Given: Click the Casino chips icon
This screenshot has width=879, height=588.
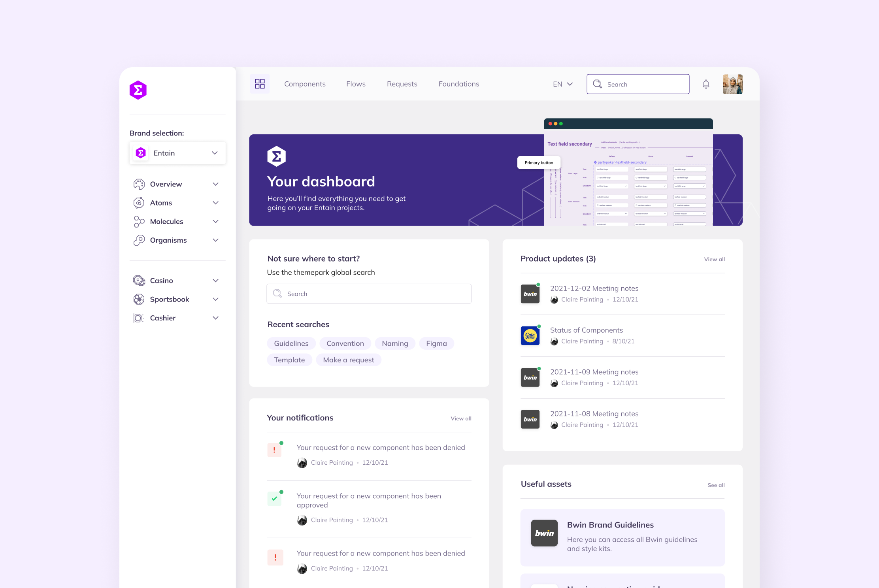Looking at the screenshot, I should pyautogui.click(x=139, y=281).
